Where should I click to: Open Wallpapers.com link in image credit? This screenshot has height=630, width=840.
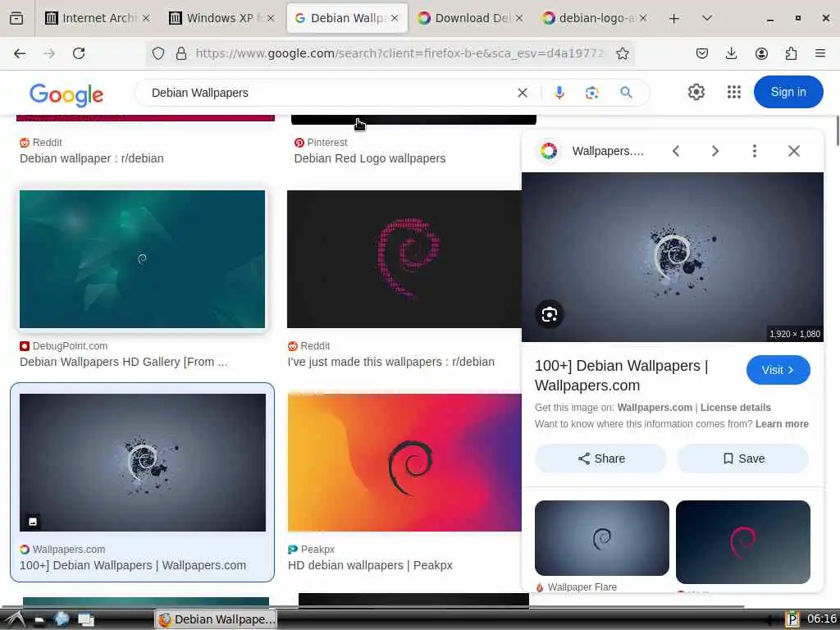pos(655,408)
